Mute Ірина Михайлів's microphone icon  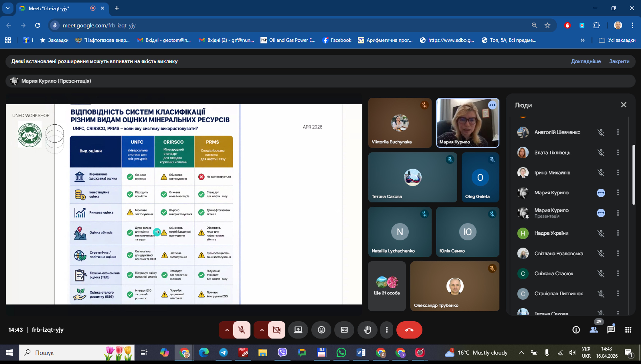point(601,172)
